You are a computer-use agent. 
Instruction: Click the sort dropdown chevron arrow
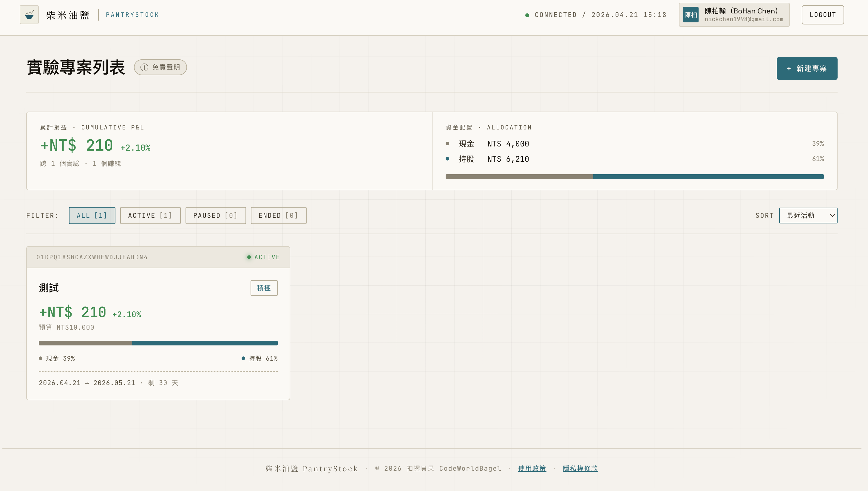pos(832,215)
